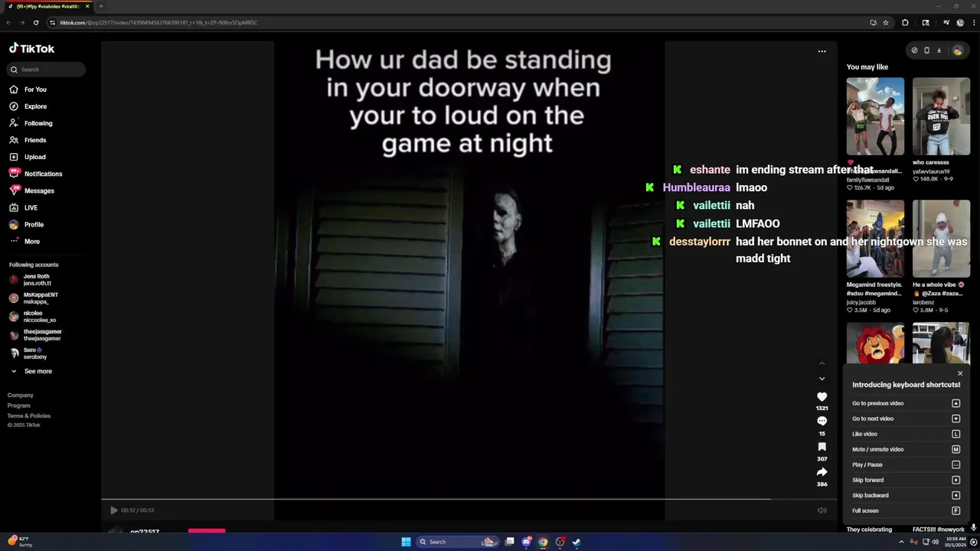Like the video with the heart icon
Image resolution: width=980 pixels, height=551 pixels.
point(822,396)
